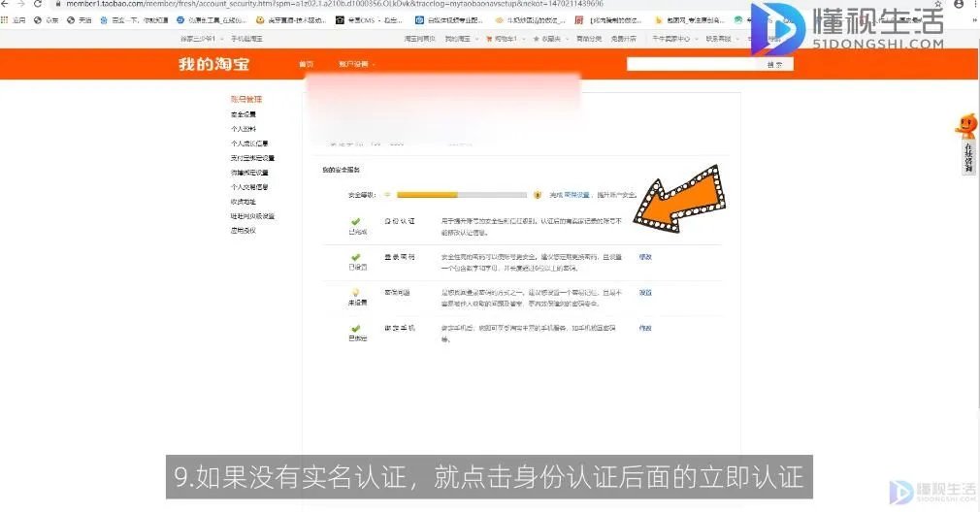Expand the 账户设置 dropdown in header
Screen dimensions: 980x512
pyautogui.click(x=357, y=64)
